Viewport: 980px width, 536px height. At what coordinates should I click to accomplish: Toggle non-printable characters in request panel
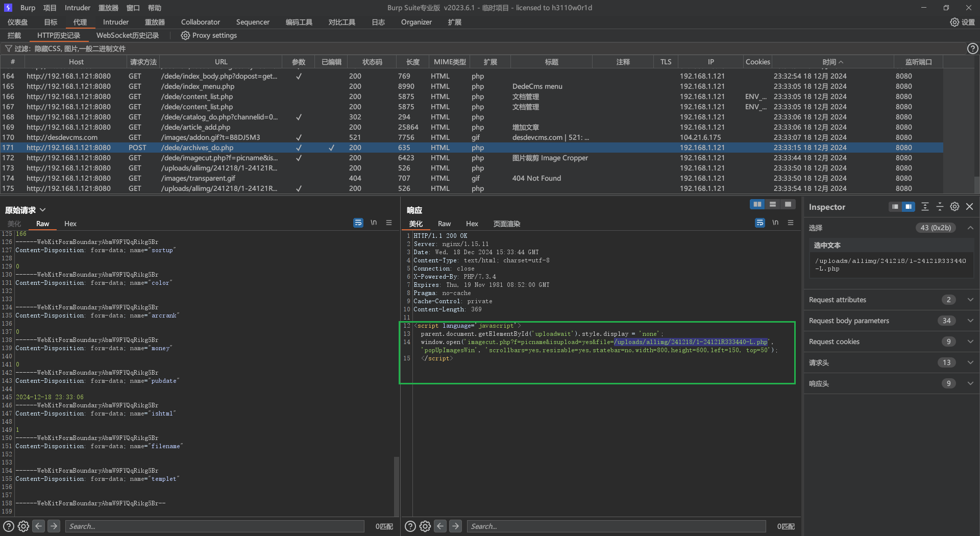point(374,223)
